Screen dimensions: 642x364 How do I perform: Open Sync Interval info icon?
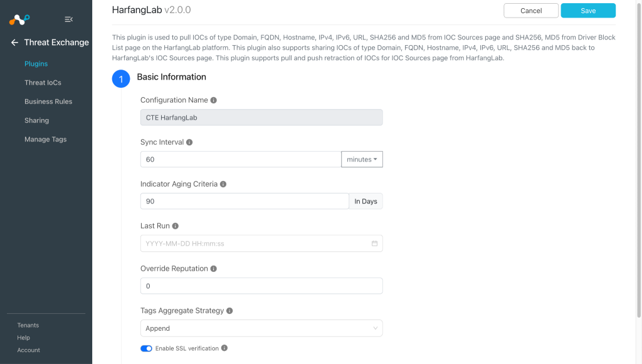(189, 142)
